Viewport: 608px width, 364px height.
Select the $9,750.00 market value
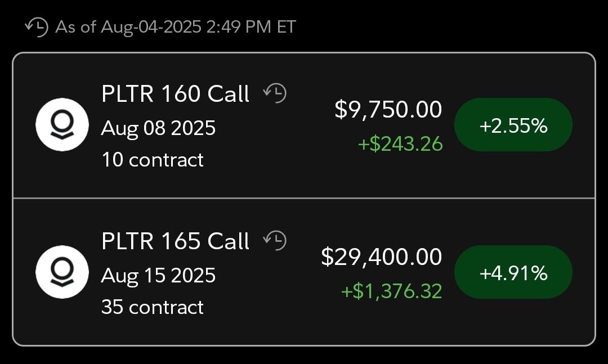[388, 110]
